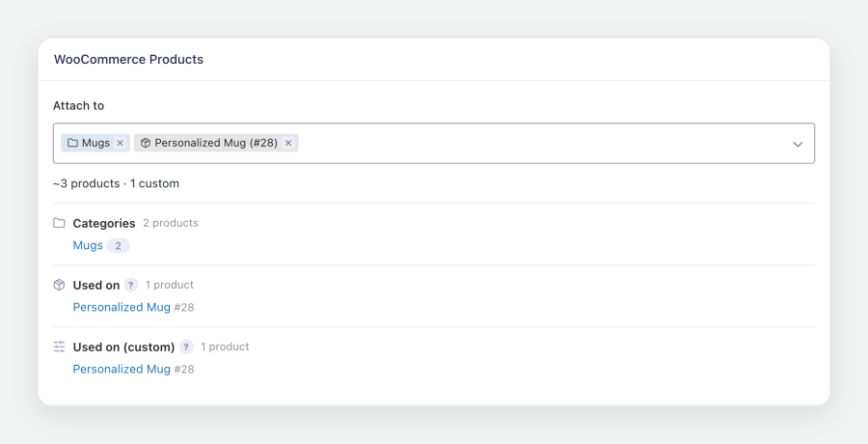Open Personalized Mug link under Used on
This screenshot has height=444, width=868.
(122, 307)
